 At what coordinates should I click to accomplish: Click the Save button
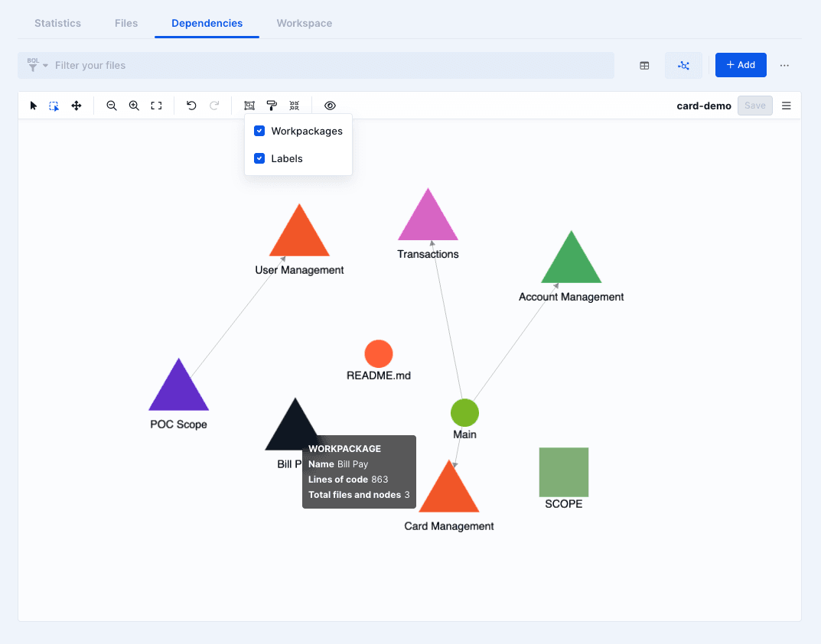point(755,106)
